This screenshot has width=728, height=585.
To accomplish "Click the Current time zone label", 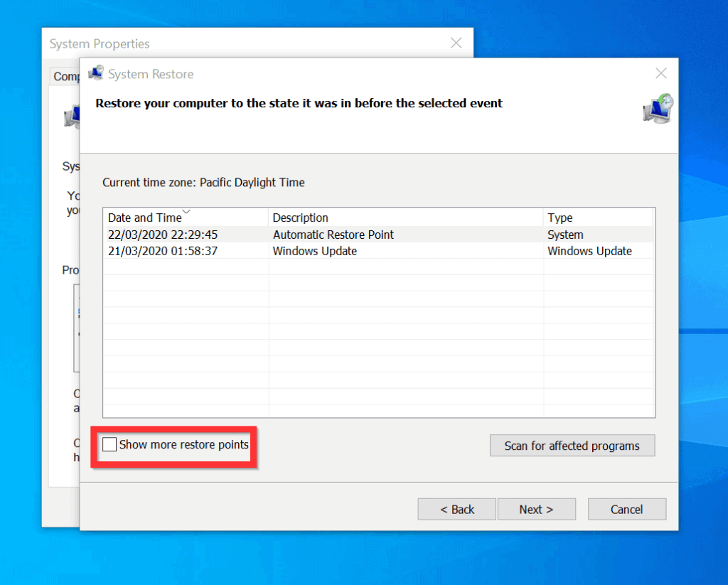I will [203, 183].
